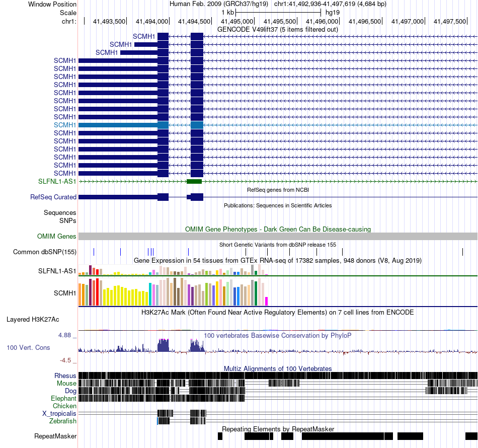The width and height of the screenshot is (478, 448).
Task: Select the Elephant alignment row label
Action: pos(63,398)
